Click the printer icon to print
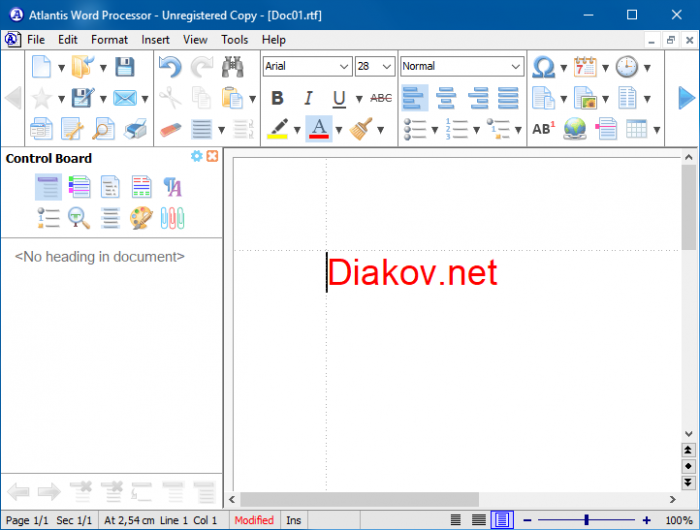The height and width of the screenshot is (530, 700). point(135,129)
